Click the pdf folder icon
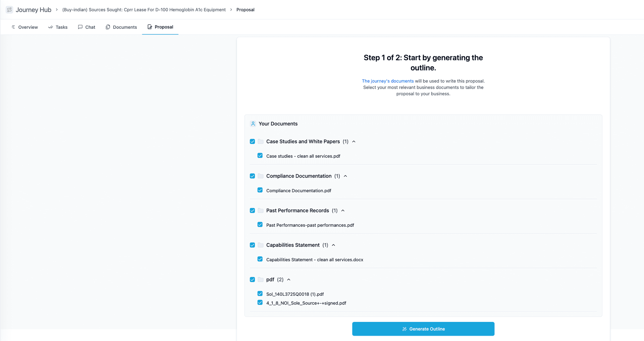The height and width of the screenshot is (341, 644). (261, 279)
